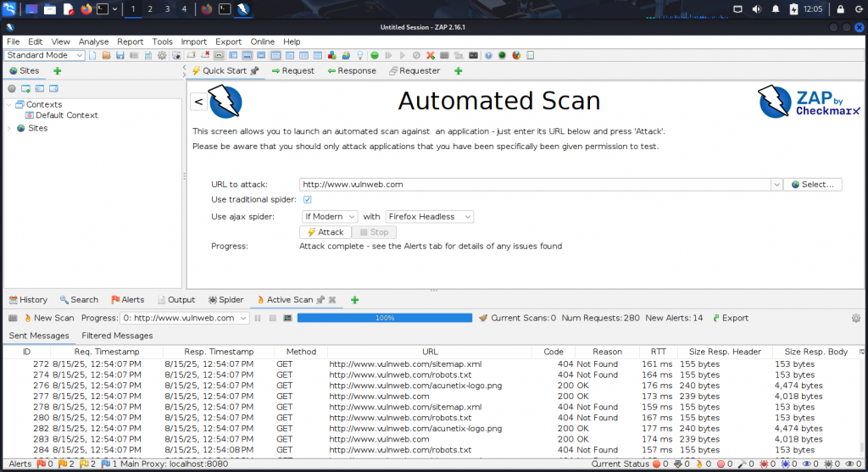
Task: Click the grey circle icon in the Sites panel
Action: coord(12,88)
